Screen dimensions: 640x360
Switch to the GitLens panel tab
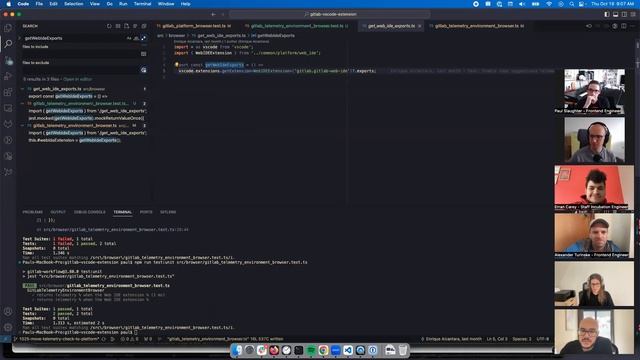coord(168,212)
